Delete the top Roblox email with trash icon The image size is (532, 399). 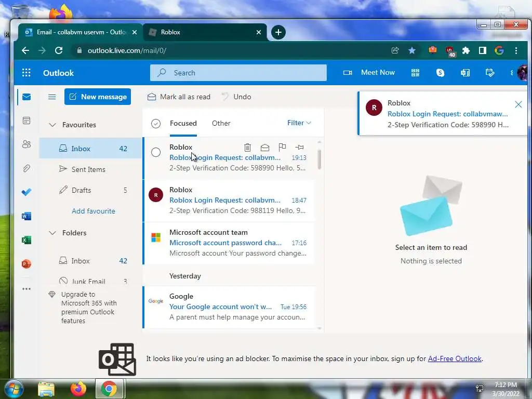(x=248, y=147)
